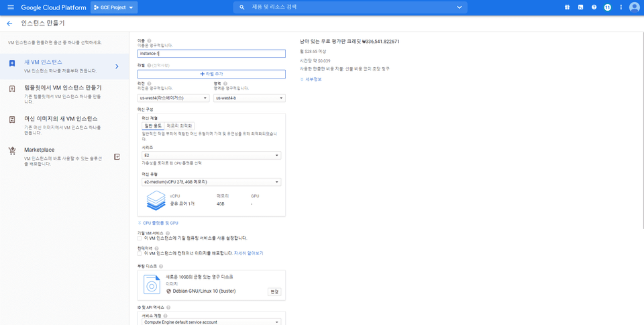Go back with the left arrow icon
Viewport: 644px width, 325px height.
(9, 24)
